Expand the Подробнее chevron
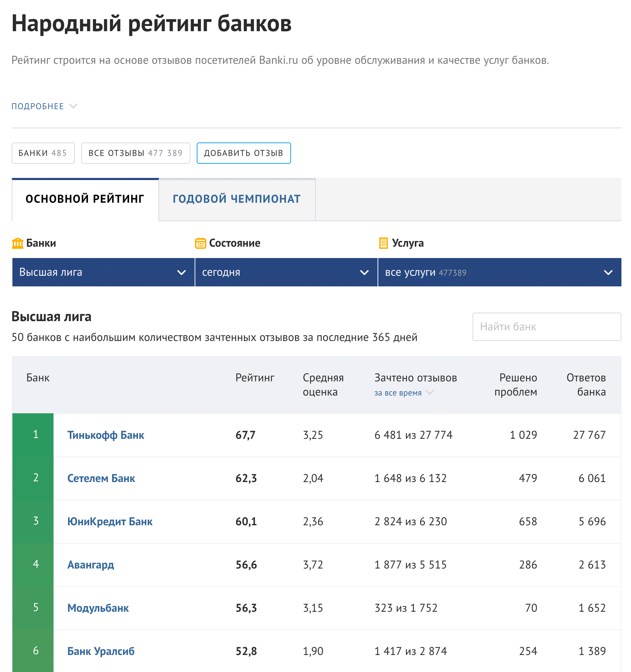 point(73,106)
